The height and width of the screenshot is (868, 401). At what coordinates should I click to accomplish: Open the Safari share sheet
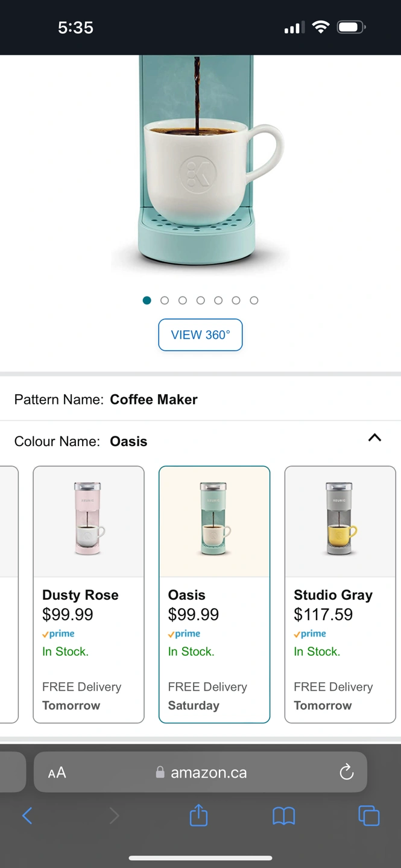click(198, 816)
